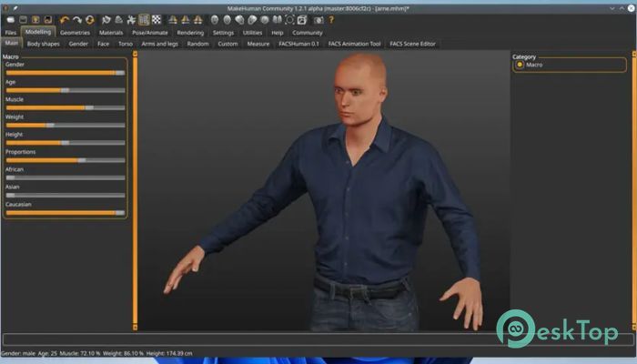Viewport: 637px width, 364px height.
Task: Open the Custom sub-tab
Action: tap(227, 44)
